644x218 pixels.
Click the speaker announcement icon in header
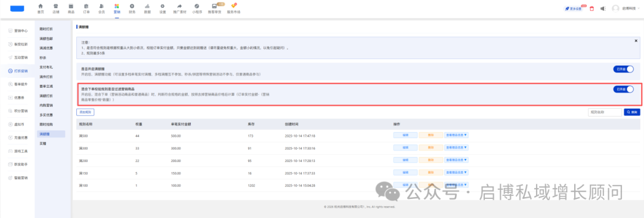point(603,8)
